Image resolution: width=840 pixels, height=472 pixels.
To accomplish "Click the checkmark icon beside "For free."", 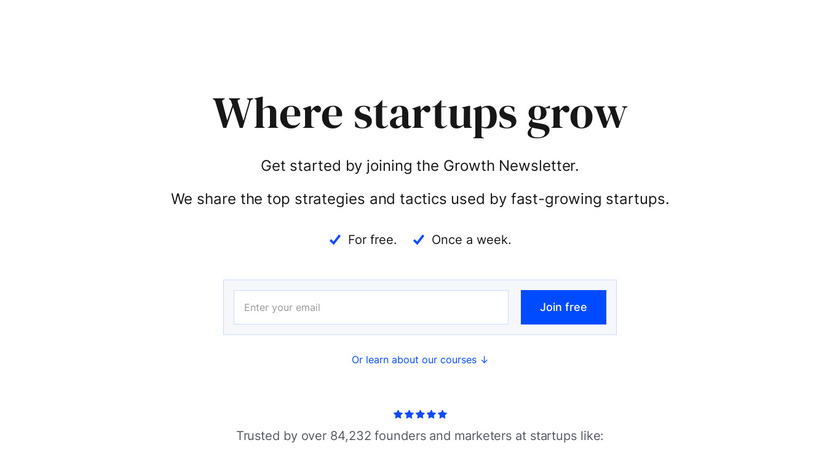I will (335, 240).
